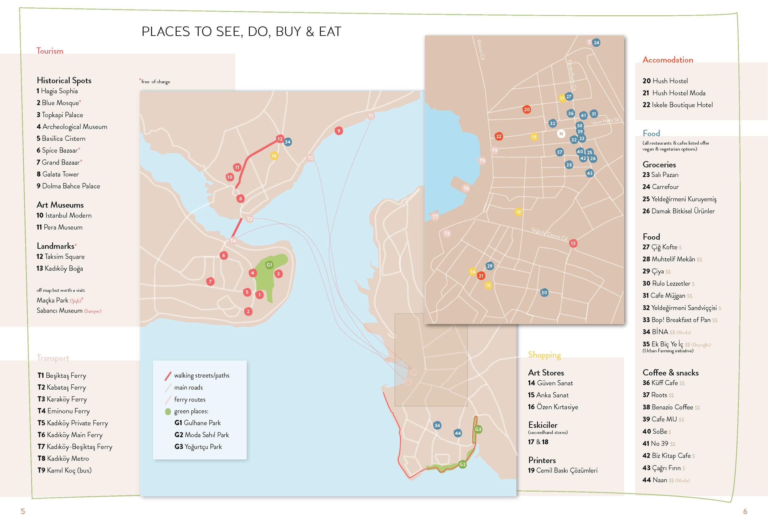
Task: Click the T3 marker on the map
Action: pyautogui.click(x=249, y=219)
